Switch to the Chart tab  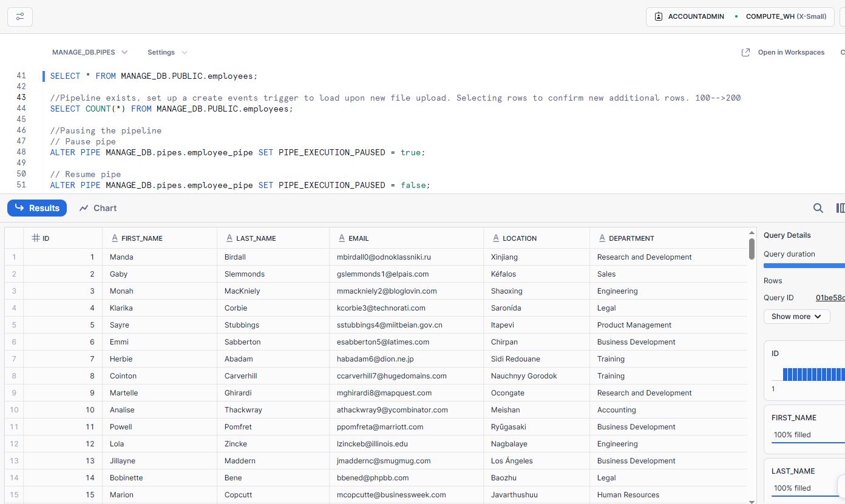pos(98,208)
